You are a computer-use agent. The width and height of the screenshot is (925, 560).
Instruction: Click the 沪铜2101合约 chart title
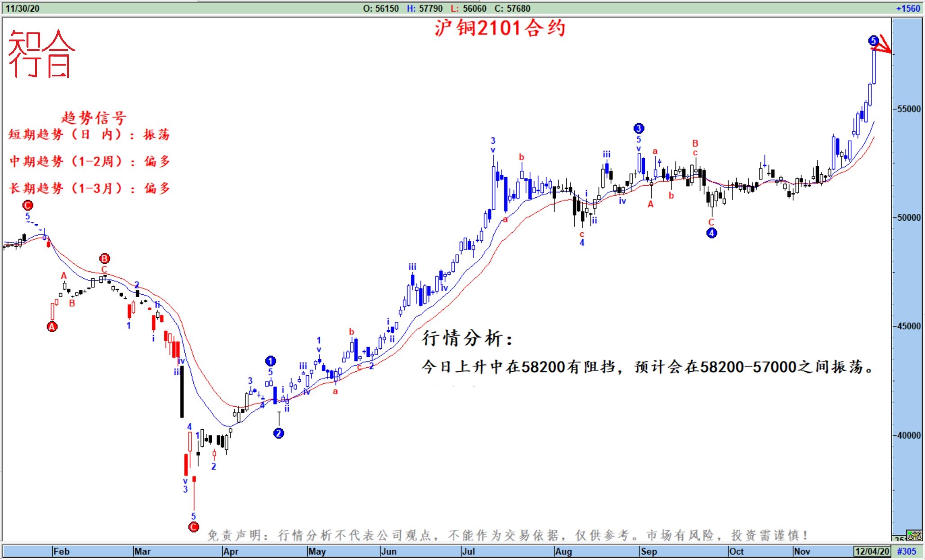tap(500, 29)
